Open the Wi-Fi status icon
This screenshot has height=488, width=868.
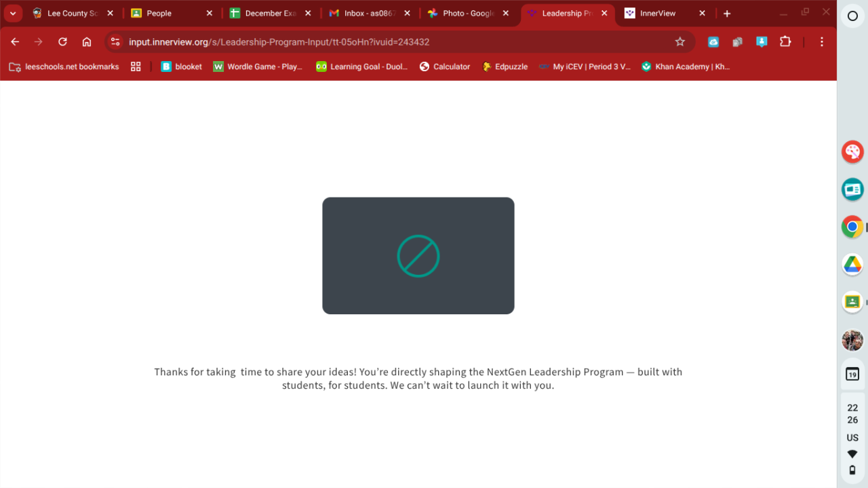tap(852, 454)
